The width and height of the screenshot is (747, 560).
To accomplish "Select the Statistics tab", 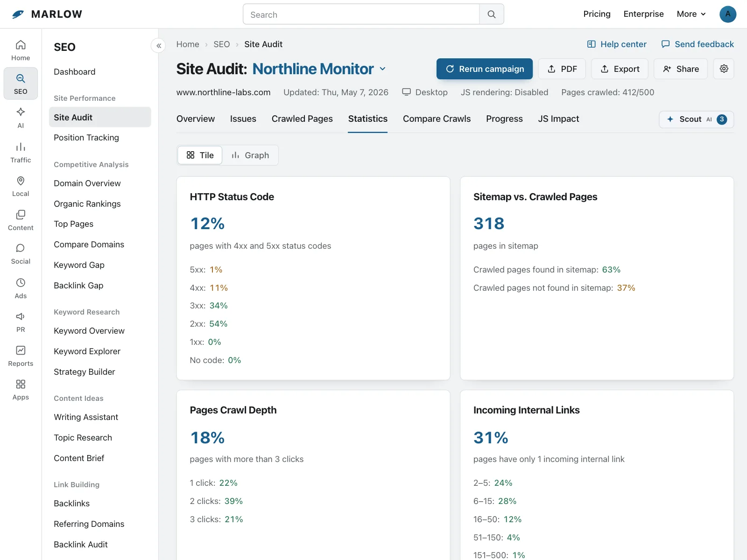I will 368,119.
